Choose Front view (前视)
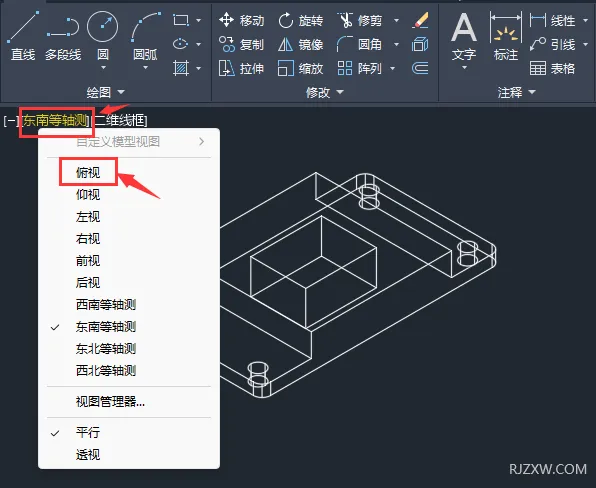Viewport: 596px width, 488px height. point(129,261)
